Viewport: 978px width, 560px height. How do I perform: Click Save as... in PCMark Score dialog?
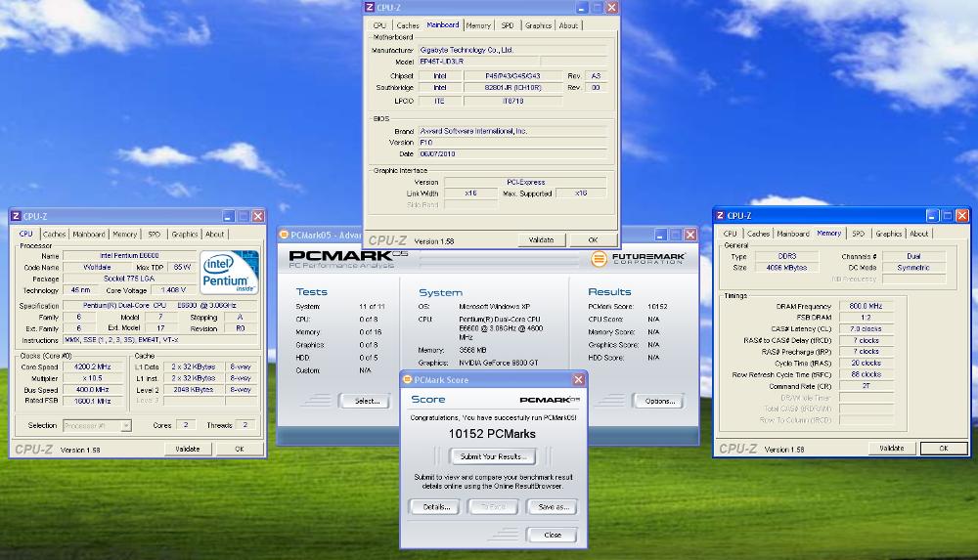554,507
